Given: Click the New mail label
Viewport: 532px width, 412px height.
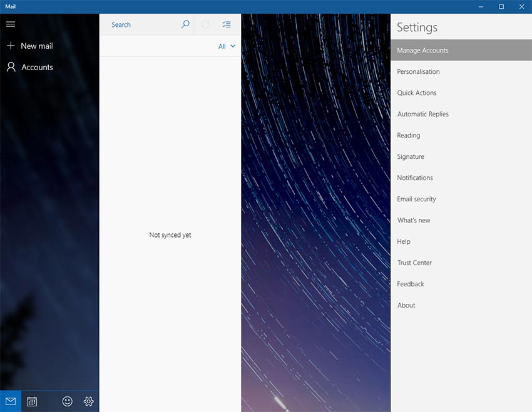Looking at the screenshot, I should (37, 46).
